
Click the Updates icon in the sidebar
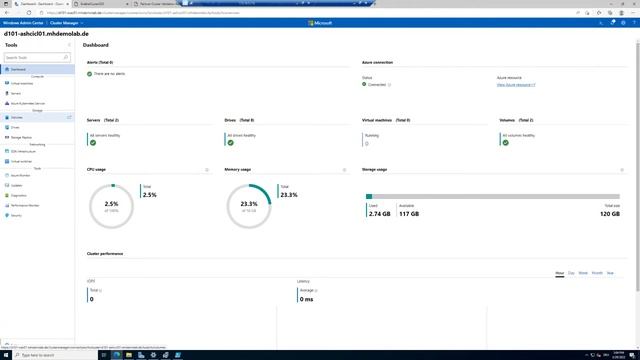7,185
